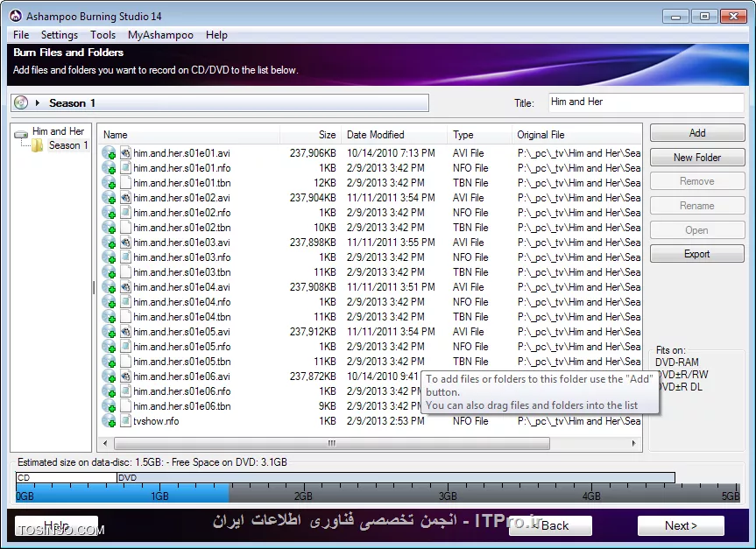The width and height of the screenshot is (756, 549).
Task: Select Season 1 folder in tree
Action: [68, 145]
